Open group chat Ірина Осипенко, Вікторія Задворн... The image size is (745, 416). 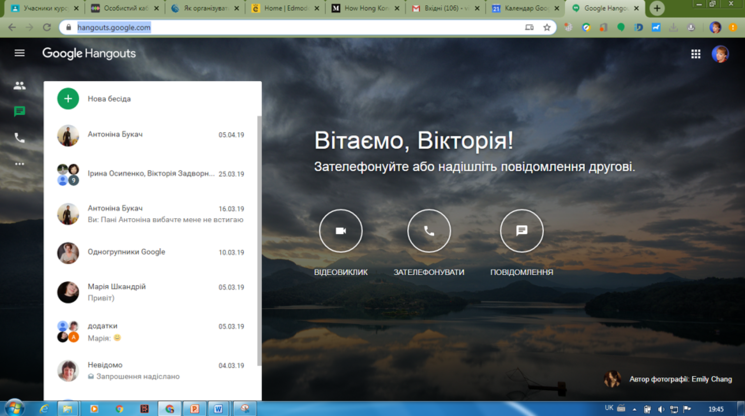pyautogui.click(x=152, y=174)
